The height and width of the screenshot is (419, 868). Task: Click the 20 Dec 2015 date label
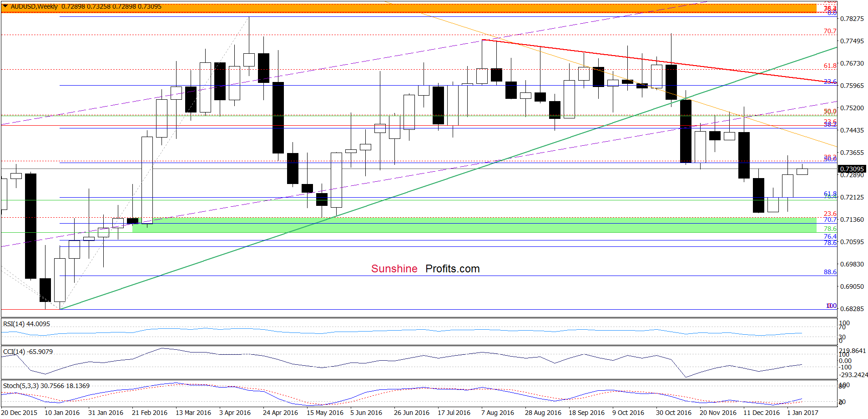pyautogui.click(x=19, y=413)
